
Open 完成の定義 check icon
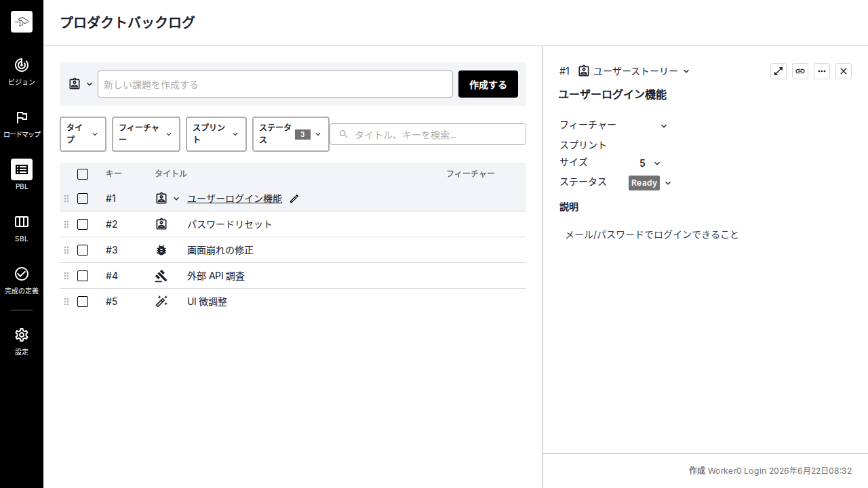22,273
